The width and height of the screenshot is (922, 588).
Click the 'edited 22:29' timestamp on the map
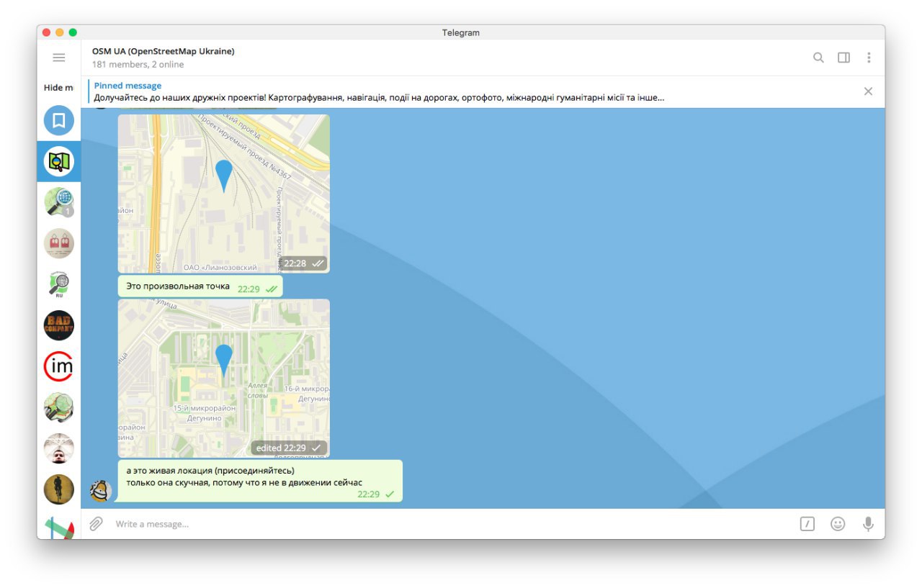coord(289,448)
